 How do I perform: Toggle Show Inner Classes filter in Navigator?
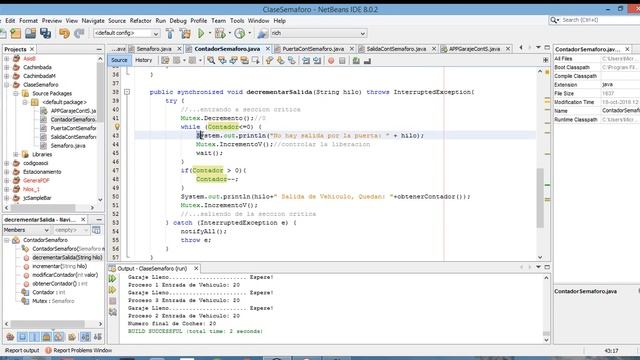coord(59,337)
